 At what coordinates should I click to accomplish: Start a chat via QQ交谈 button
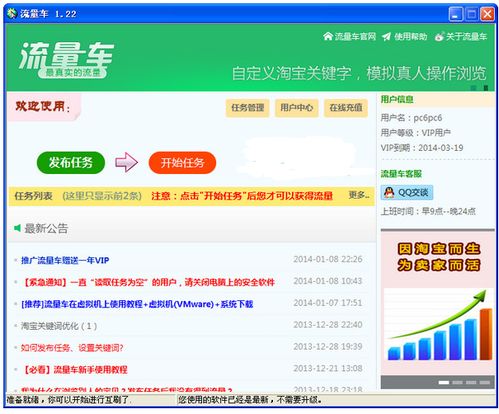point(407,192)
